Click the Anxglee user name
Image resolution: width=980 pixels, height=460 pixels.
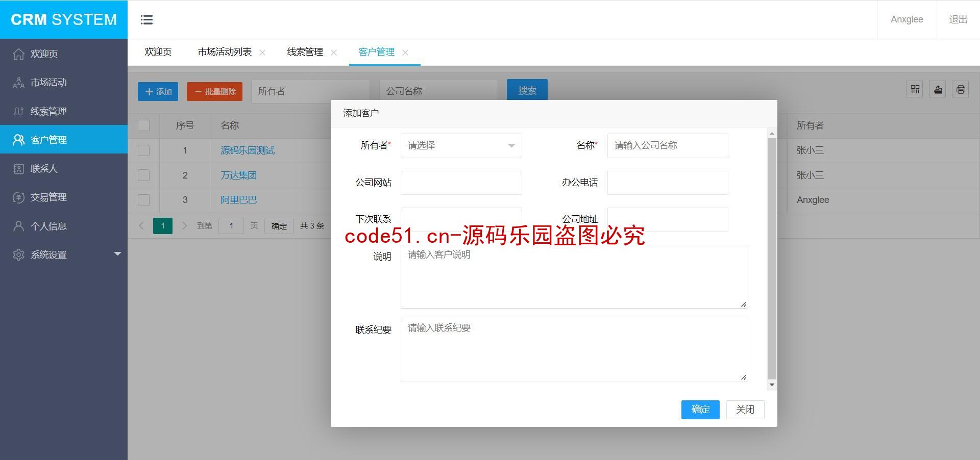(907, 19)
